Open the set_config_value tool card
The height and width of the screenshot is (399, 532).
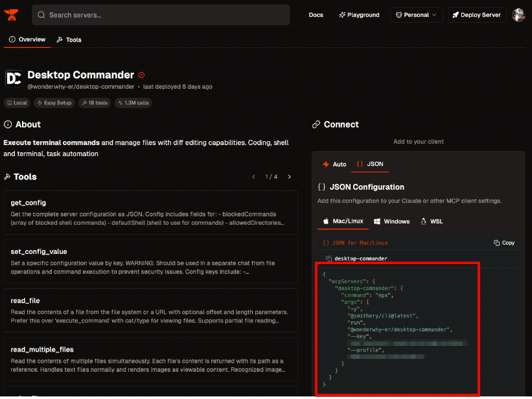click(x=150, y=261)
